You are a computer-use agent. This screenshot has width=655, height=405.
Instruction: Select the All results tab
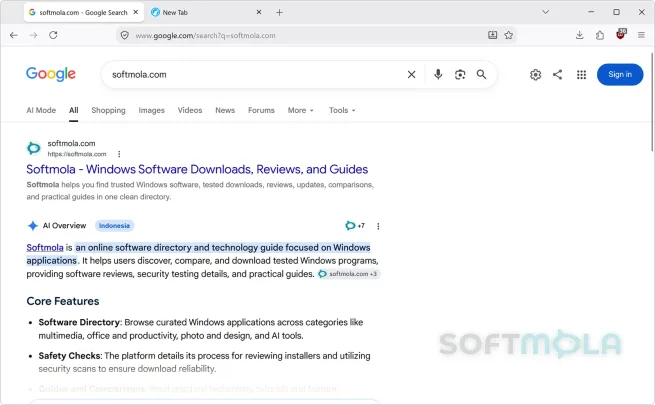click(x=74, y=110)
